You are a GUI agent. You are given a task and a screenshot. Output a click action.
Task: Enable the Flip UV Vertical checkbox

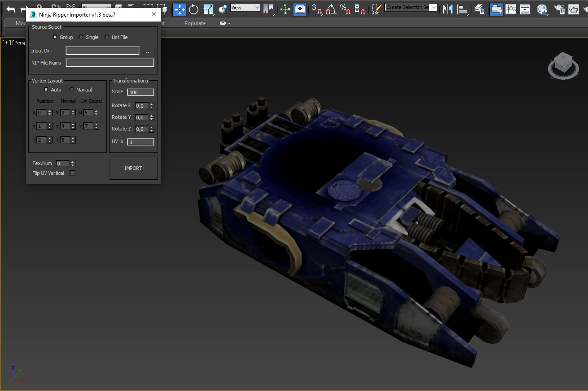(72, 173)
